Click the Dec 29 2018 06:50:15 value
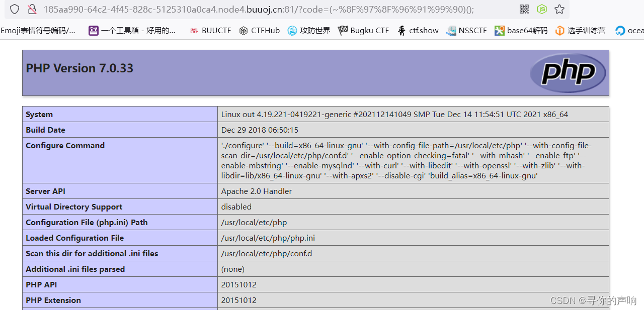Image resolution: width=644 pixels, height=310 pixels. point(260,130)
